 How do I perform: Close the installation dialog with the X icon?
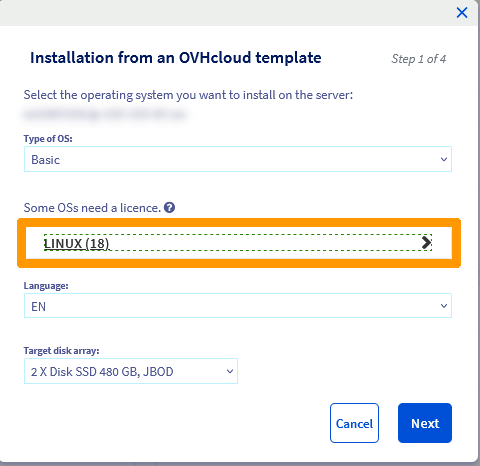[462, 13]
